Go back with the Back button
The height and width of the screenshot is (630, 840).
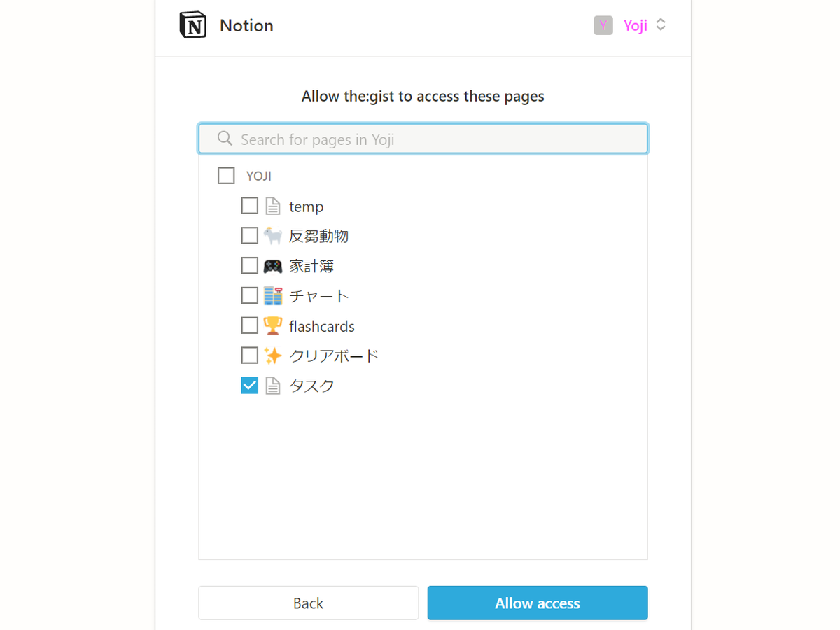[x=308, y=603]
